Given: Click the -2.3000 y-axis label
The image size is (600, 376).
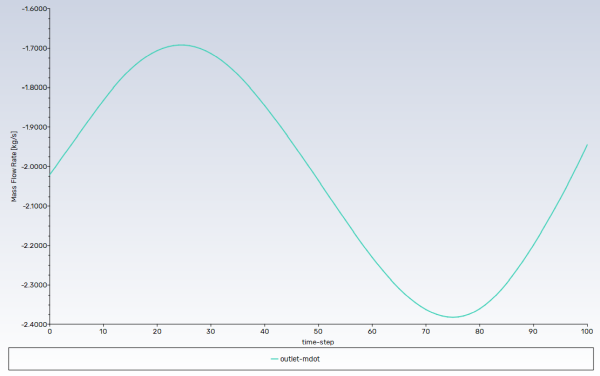Looking at the screenshot, I should 34,285.
